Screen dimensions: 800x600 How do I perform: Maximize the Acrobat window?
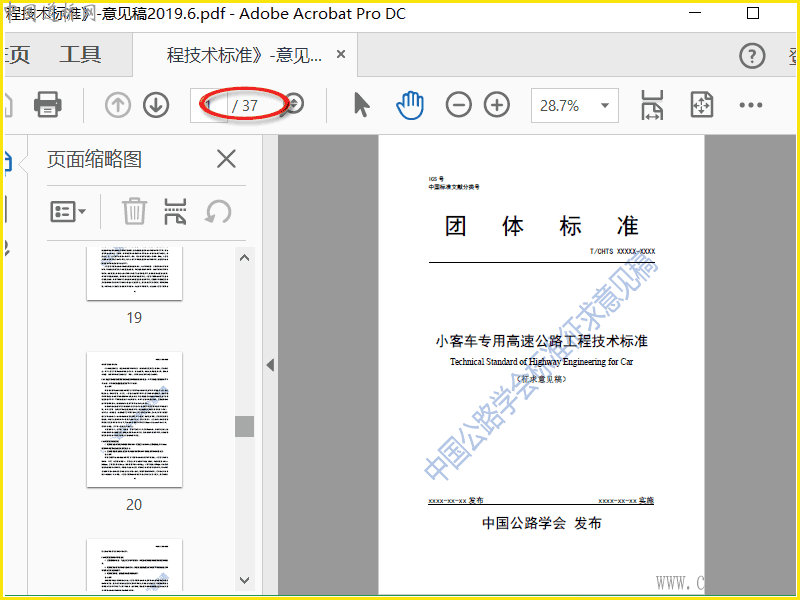[753, 13]
